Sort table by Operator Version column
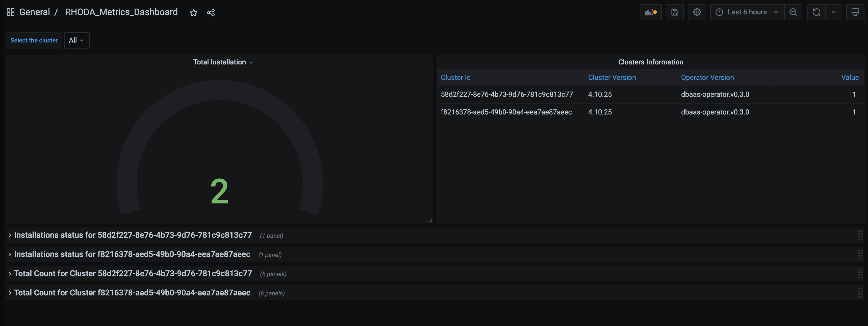 click(x=707, y=77)
